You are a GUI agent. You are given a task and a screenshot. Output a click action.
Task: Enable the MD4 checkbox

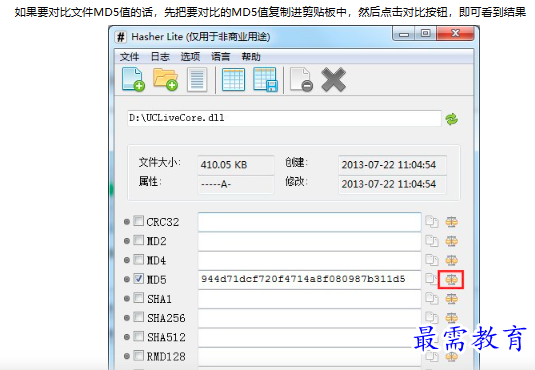[x=138, y=259]
